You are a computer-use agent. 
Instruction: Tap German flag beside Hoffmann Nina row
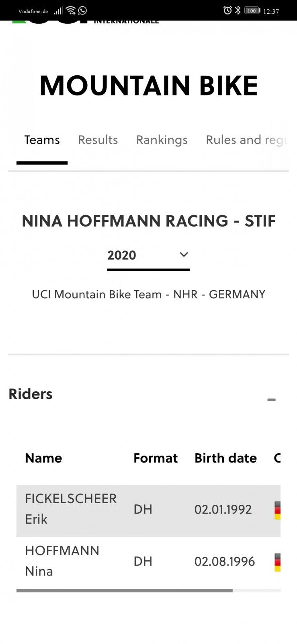277,562
